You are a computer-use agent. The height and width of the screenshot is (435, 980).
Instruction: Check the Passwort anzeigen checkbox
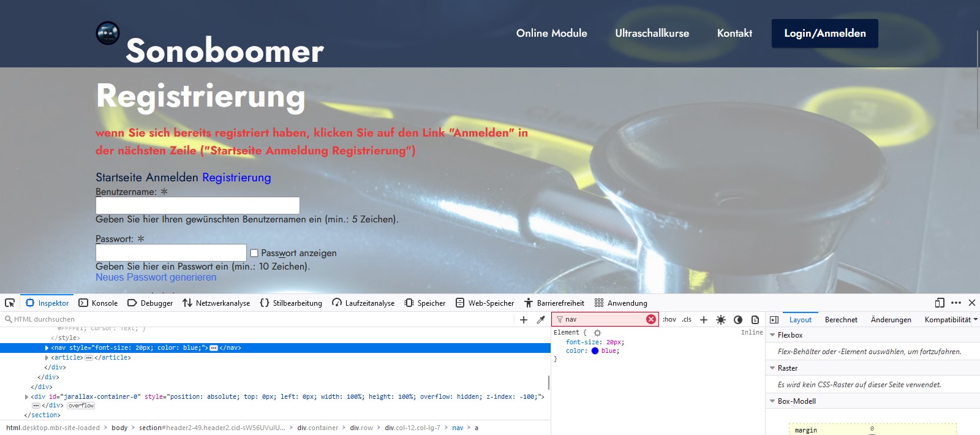(x=254, y=253)
